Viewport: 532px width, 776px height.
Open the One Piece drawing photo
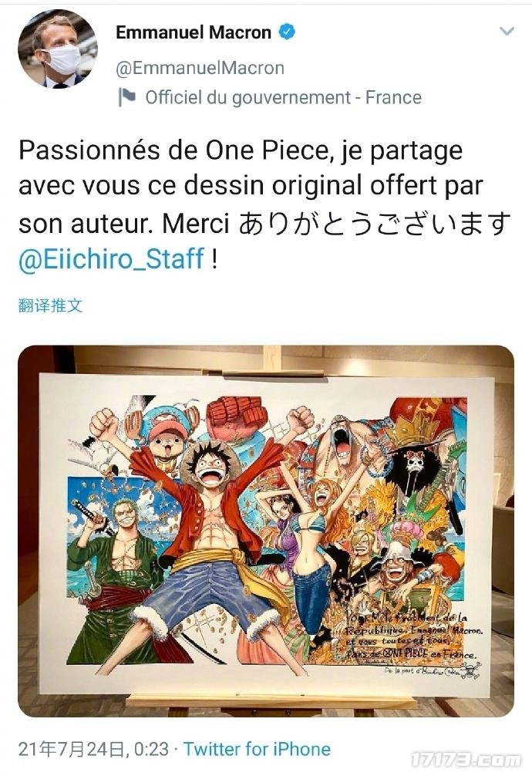pos(266,531)
